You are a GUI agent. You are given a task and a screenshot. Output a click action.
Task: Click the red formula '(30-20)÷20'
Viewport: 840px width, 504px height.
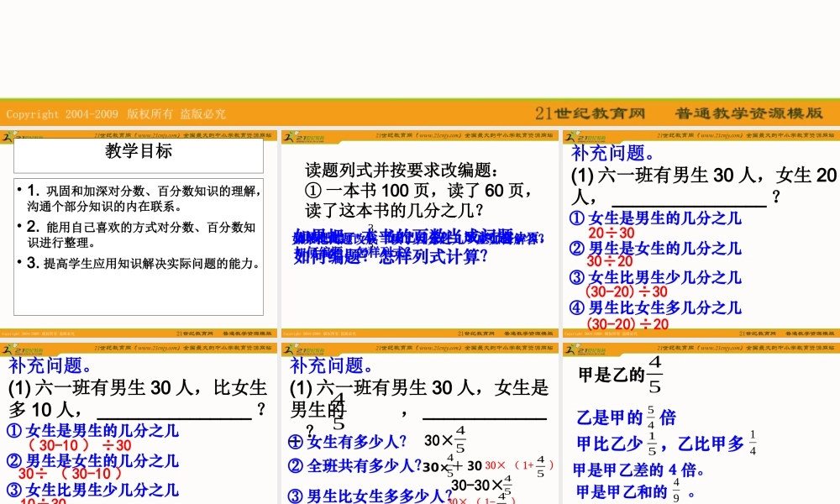click(x=627, y=323)
